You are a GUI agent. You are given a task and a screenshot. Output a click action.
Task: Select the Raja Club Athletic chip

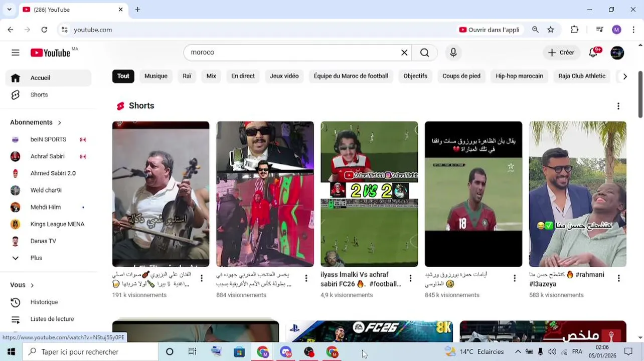click(582, 76)
